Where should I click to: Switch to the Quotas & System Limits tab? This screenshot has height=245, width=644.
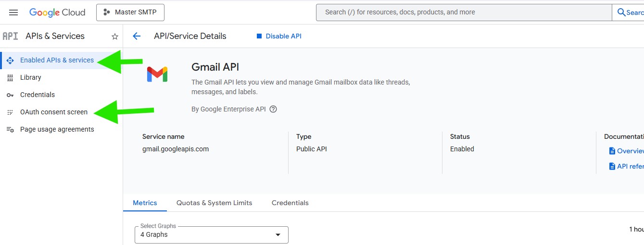tap(214, 203)
